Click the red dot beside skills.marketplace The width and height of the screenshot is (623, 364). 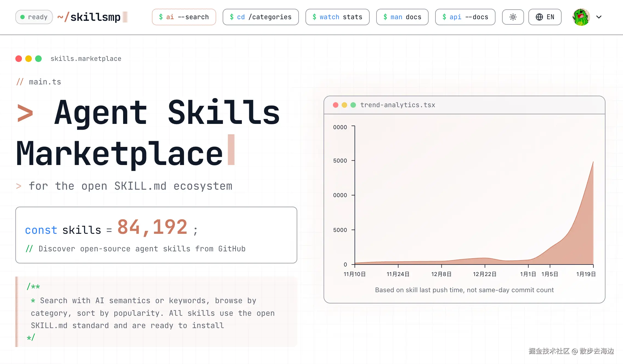click(x=19, y=59)
